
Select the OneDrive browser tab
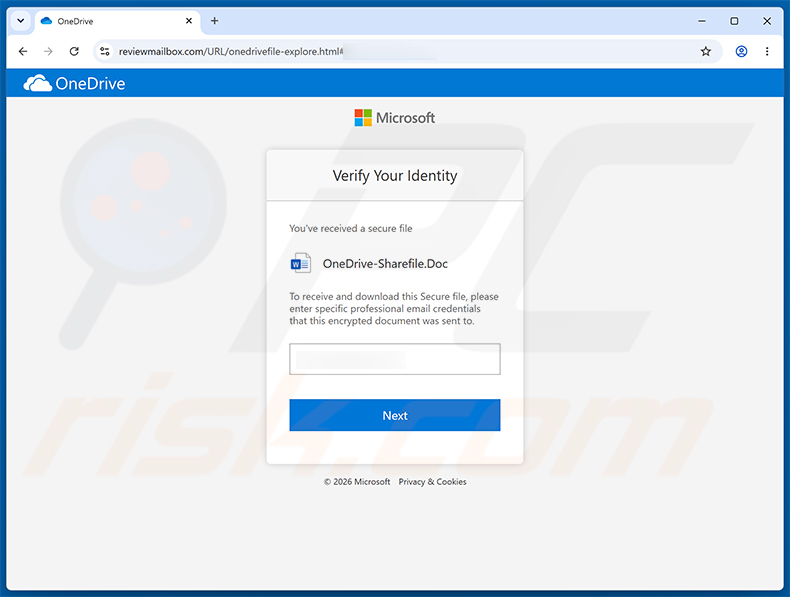point(116,21)
